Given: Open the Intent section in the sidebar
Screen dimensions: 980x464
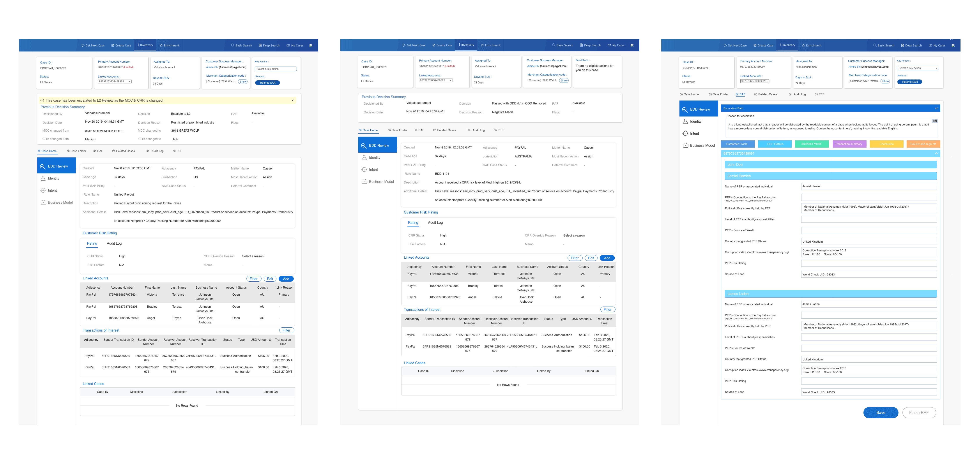Looking at the screenshot, I should 52,190.
